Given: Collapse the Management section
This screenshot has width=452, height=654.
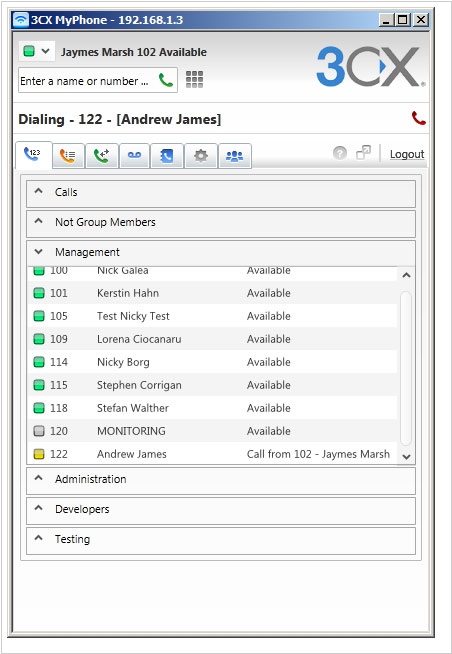Looking at the screenshot, I should [221, 253].
